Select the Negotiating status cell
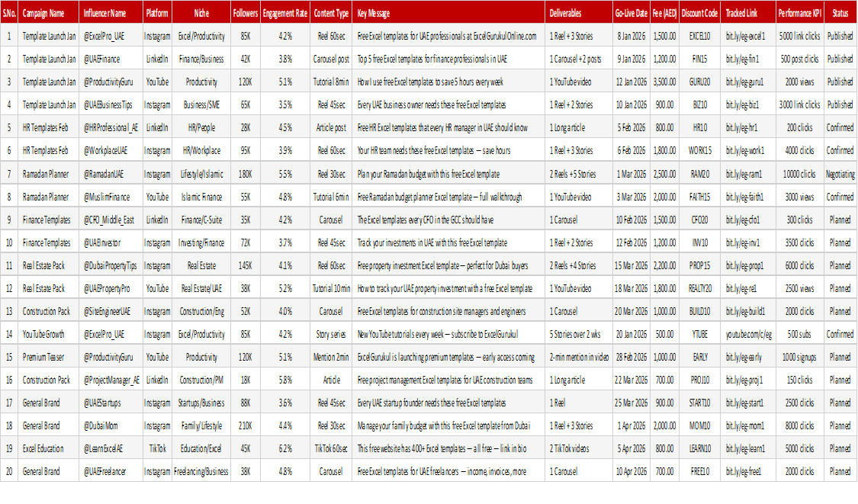This screenshot has height=504, width=858. pyautogui.click(x=840, y=174)
